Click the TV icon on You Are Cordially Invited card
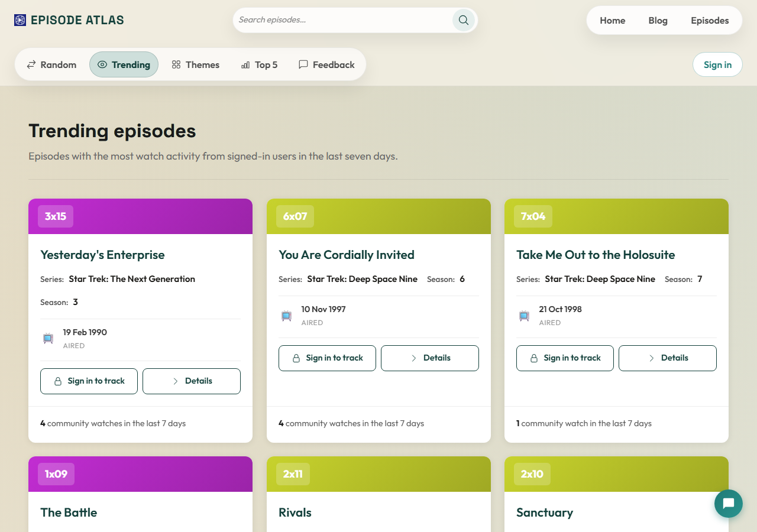The width and height of the screenshot is (757, 532). click(x=286, y=316)
